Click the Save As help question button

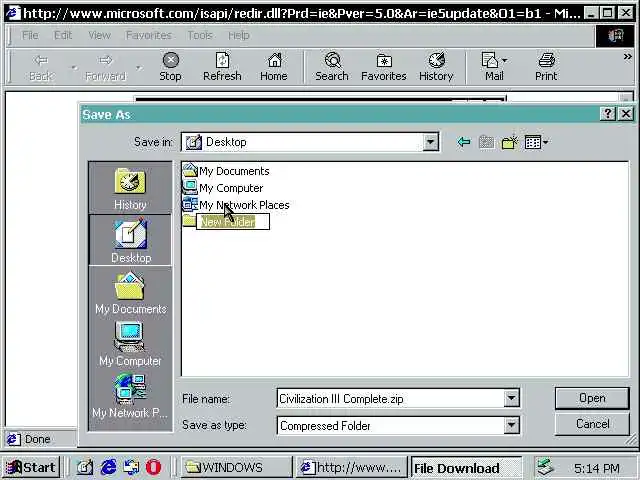607,113
